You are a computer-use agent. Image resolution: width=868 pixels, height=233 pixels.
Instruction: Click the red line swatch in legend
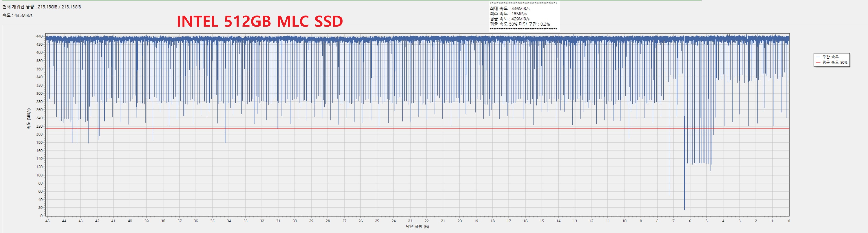pyautogui.click(x=818, y=62)
